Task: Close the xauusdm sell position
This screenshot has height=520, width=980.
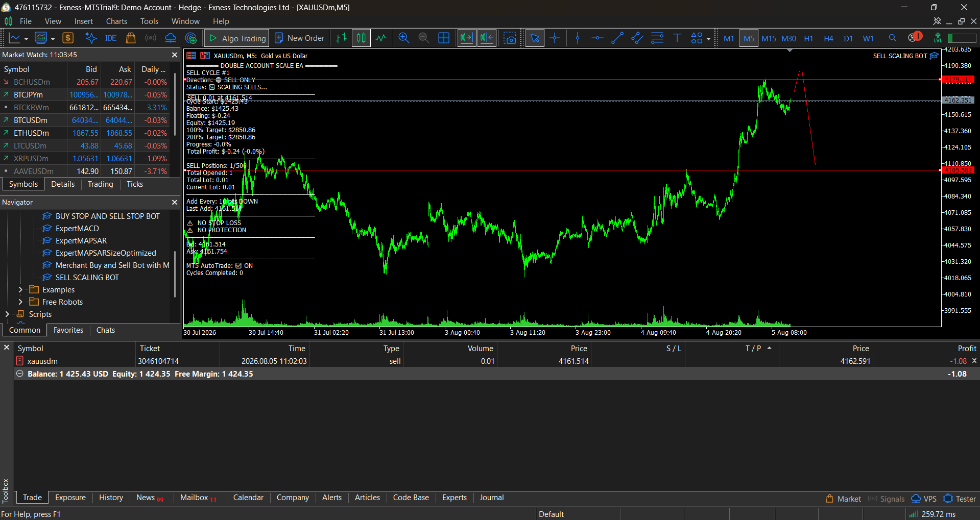Action: (x=974, y=361)
